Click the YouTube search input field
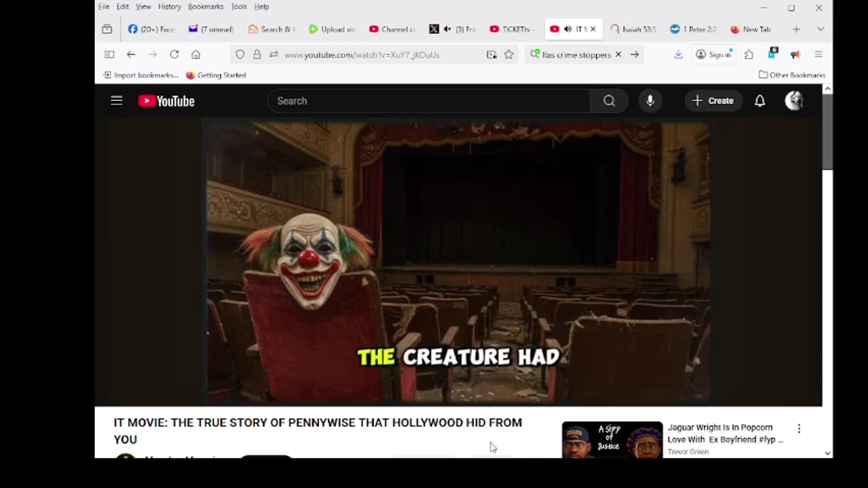The width and height of the screenshot is (868, 488). (429, 101)
